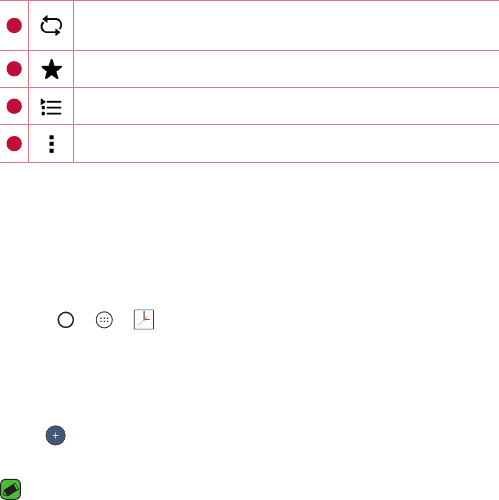Viewport: 499px width, 500px height.
Task: Open the playlist queue list icon
Action: [x=51, y=107]
